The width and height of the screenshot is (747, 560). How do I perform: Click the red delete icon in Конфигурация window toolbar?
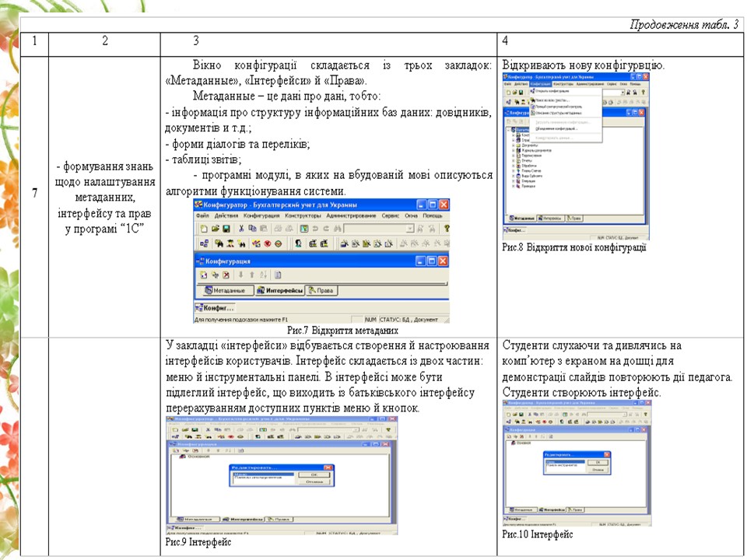[226, 275]
